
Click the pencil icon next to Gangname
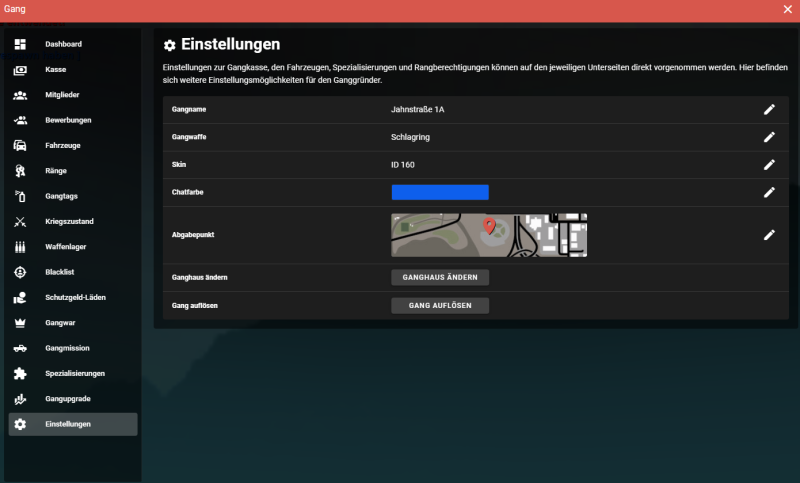(769, 109)
